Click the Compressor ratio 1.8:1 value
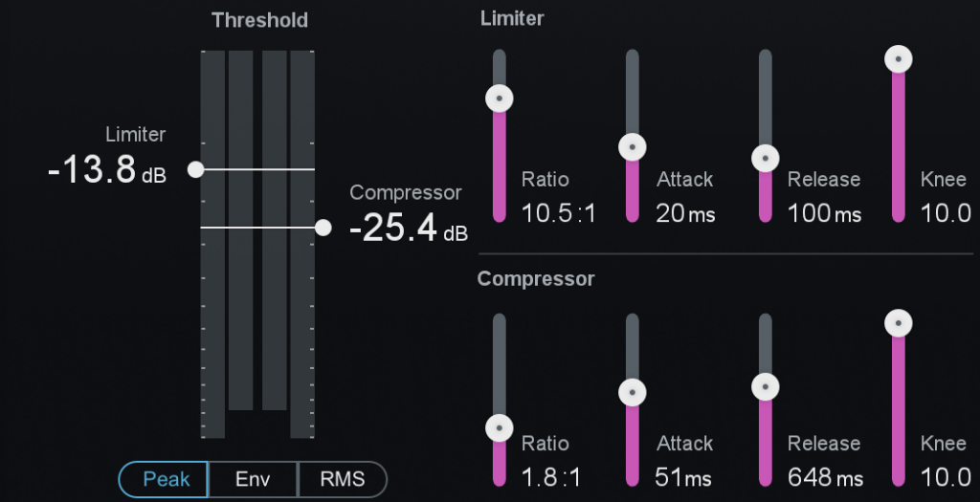980x502 pixels. tap(551, 476)
